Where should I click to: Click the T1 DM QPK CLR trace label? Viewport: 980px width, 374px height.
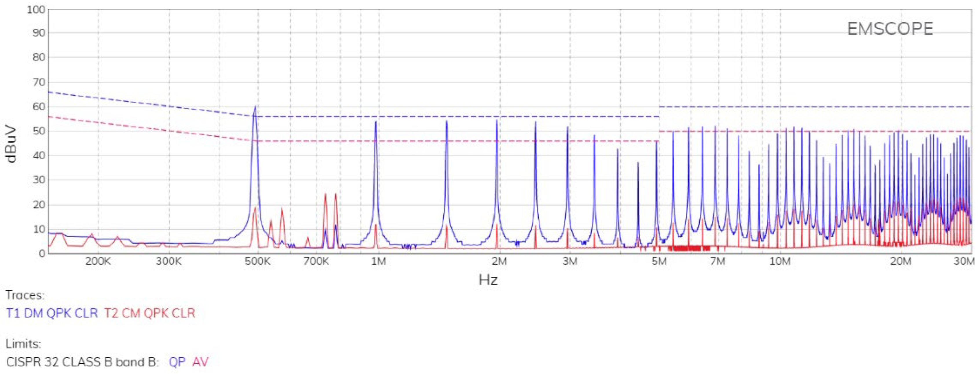(52, 313)
